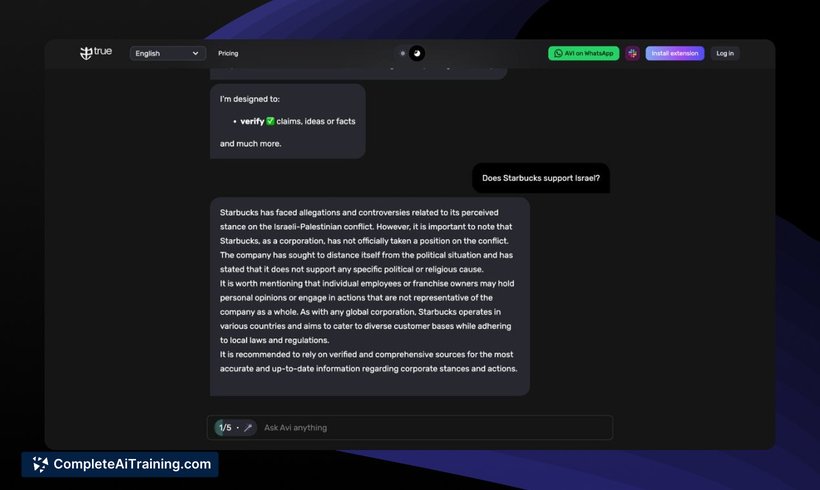This screenshot has height=490, width=820.
Task: Click the green checkmark emoji next to verify
Action: click(x=270, y=121)
